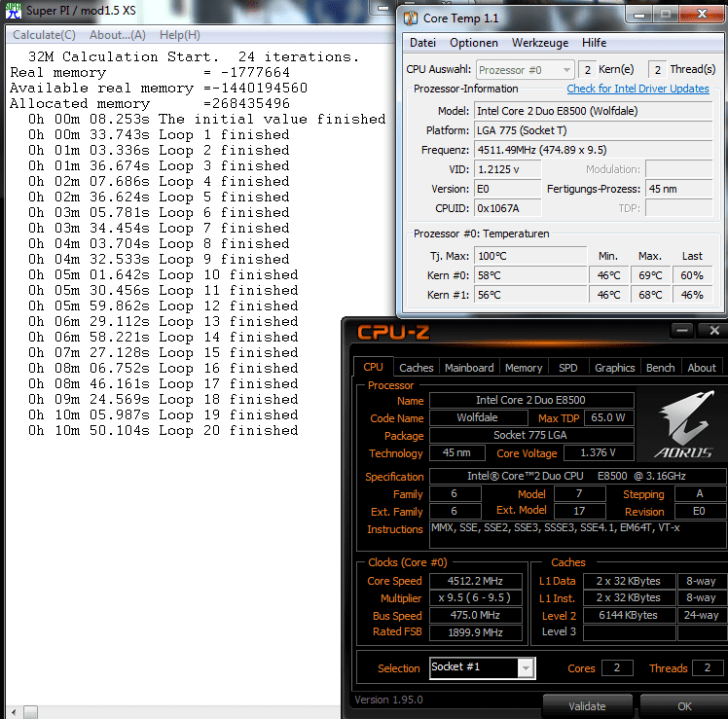Switch to the Memory tab in CPU-Z
The width and height of the screenshot is (728, 719).
coord(524,368)
